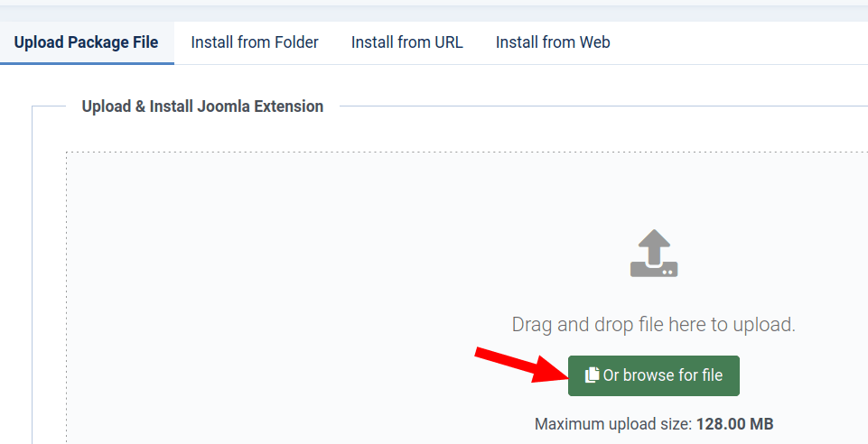Click the blue underline beneath active tab

point(87,63)
